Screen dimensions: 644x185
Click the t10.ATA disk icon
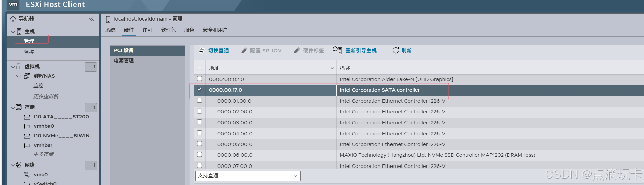click(27, 117)
